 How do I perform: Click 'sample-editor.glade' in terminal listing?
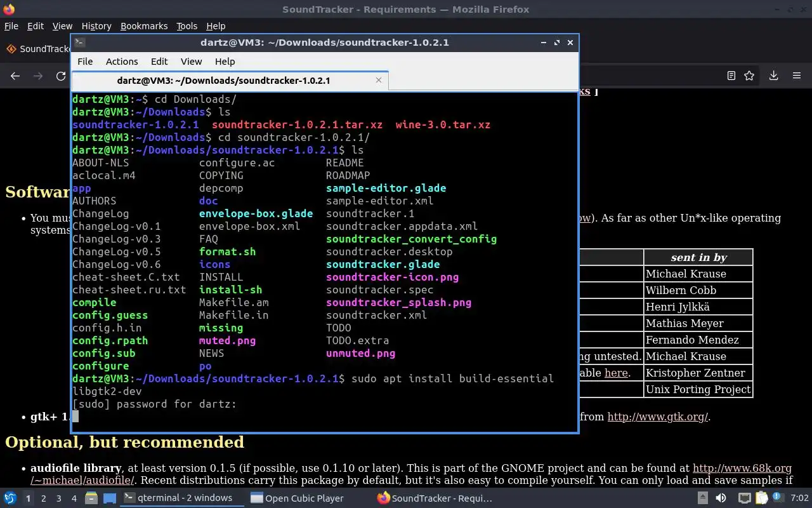coord(386,188)
